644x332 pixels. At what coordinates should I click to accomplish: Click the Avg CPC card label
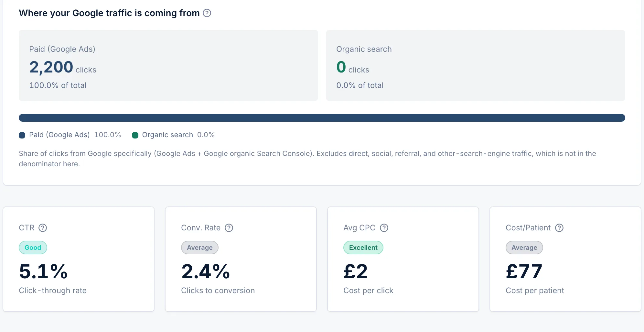[x=360, y=228]
